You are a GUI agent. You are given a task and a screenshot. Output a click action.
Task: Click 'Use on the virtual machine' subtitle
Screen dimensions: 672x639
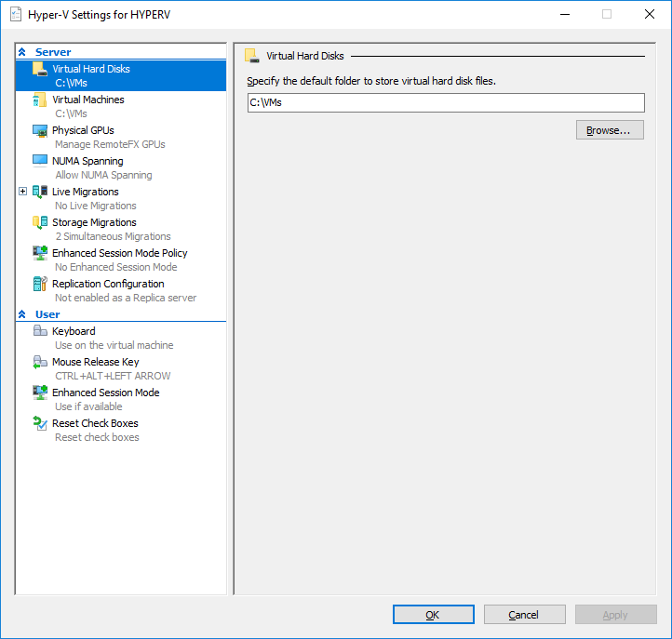point(114,345)
